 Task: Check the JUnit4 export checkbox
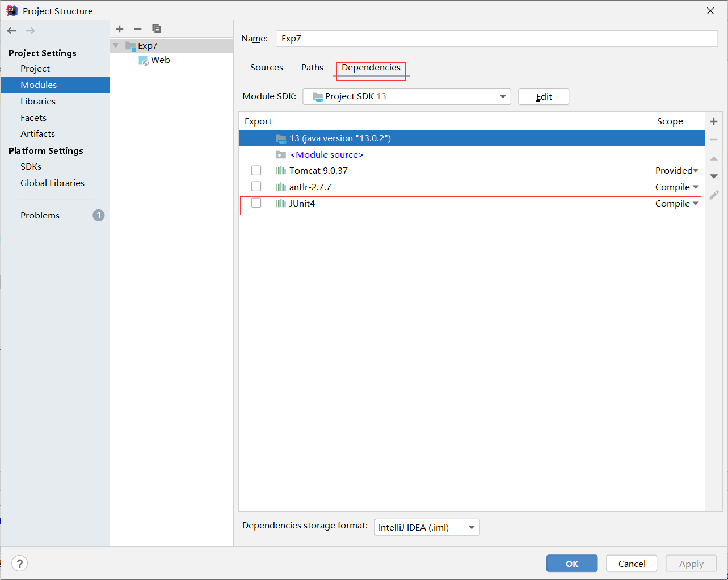(256, 203)
